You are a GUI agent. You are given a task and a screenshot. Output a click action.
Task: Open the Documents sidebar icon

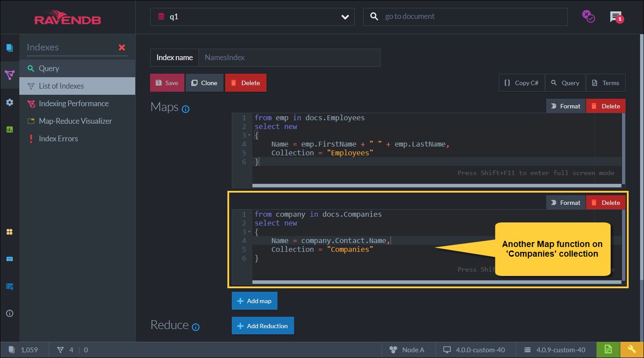tap(10, 47)
